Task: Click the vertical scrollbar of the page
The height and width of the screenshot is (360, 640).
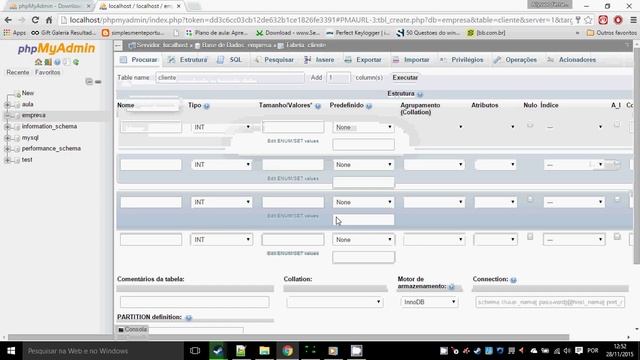Action: point(636,157)
